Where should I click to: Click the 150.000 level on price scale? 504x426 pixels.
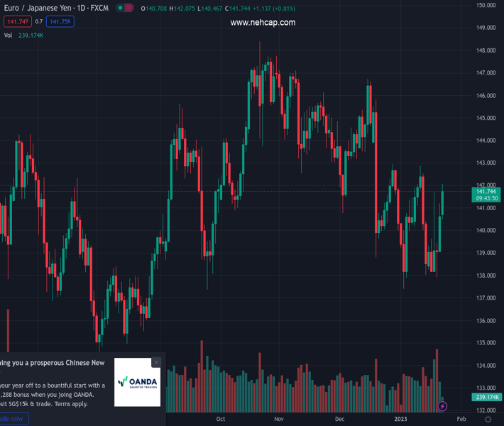(x=486, y=6)
